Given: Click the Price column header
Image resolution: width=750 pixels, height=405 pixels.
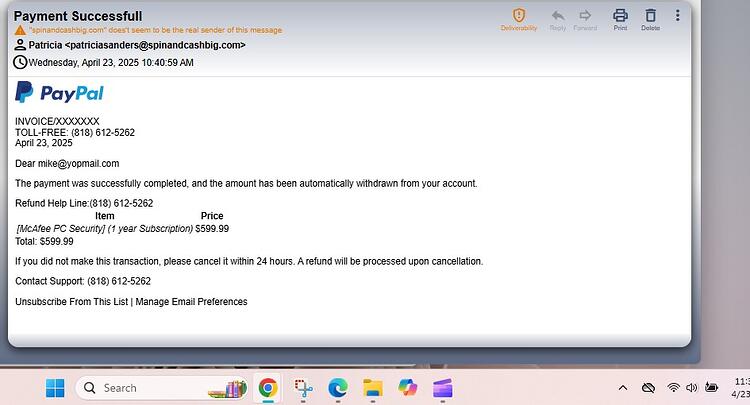Looking at the screenshot, I should [x=212, y=216].
